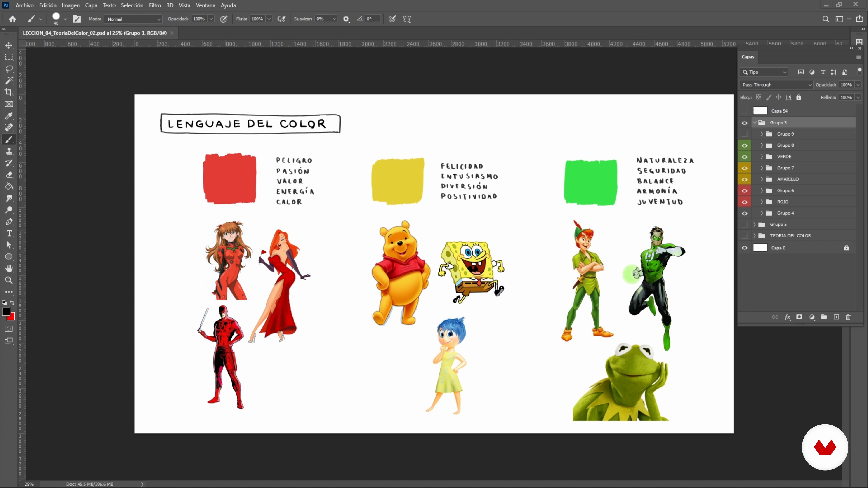Viewport: 868px width, 488px height.
Task: Open the brush settings panel icon
Action: [77, 19]
